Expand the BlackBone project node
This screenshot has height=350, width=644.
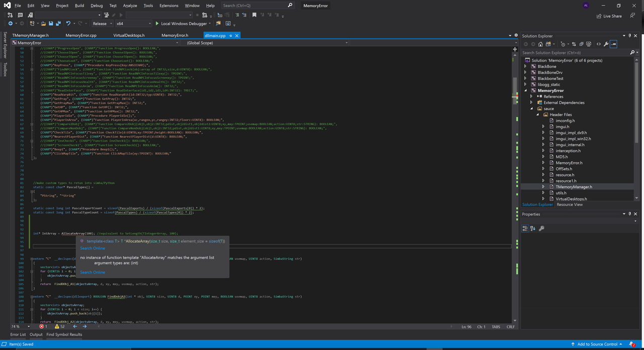[x=526, y=66]
